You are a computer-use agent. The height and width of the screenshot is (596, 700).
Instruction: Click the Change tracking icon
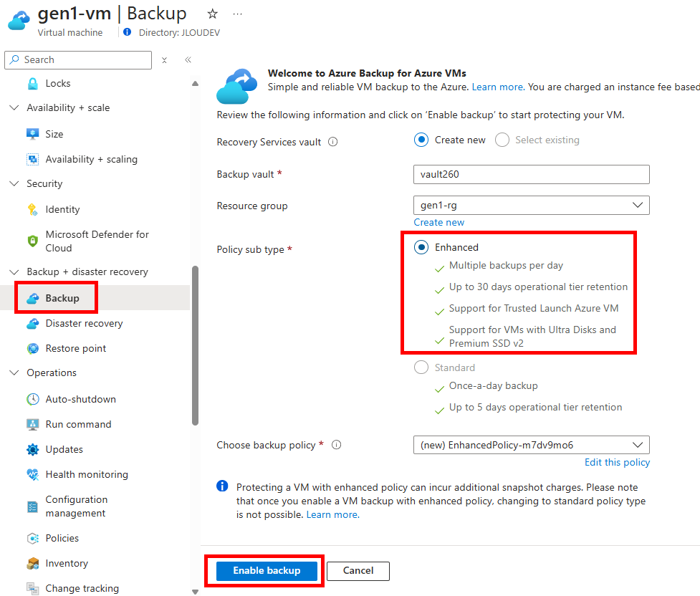[x=32, y=588]
